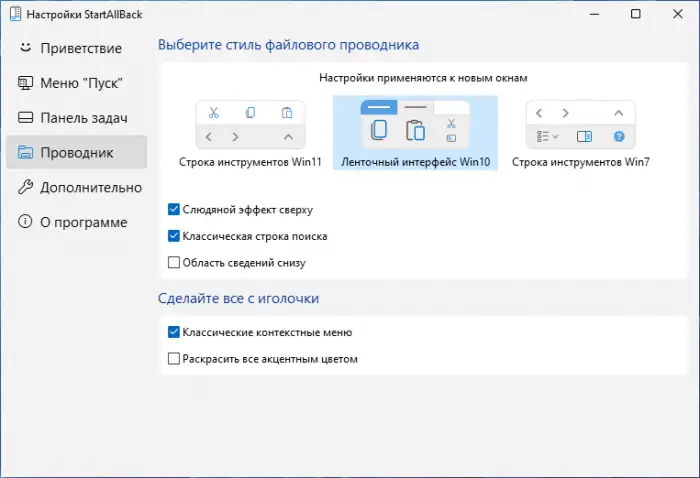The height and width of the screenshot is (478, 700).
Task: Check Раскрасить все акцентным цветом
Action: pos(175,358)
